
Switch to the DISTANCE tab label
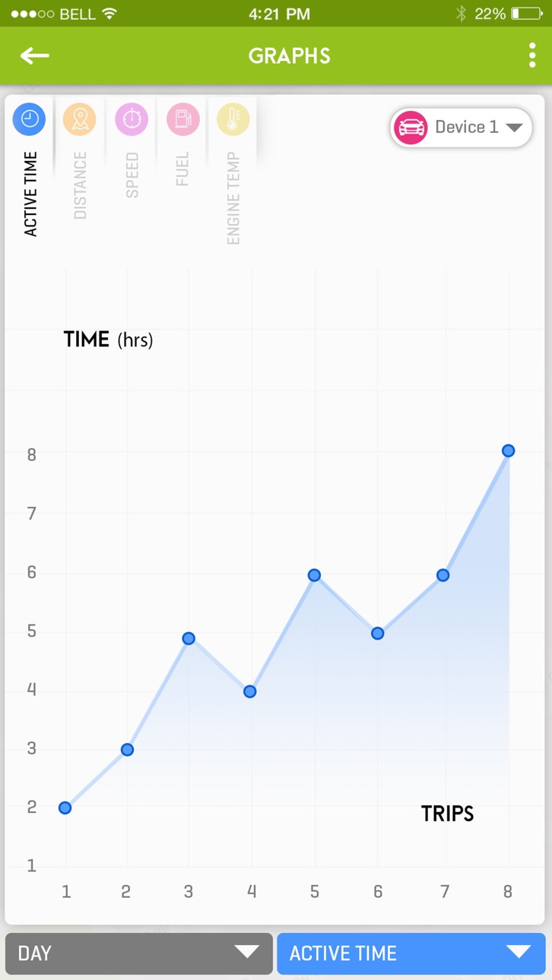(x=80, y=185)
